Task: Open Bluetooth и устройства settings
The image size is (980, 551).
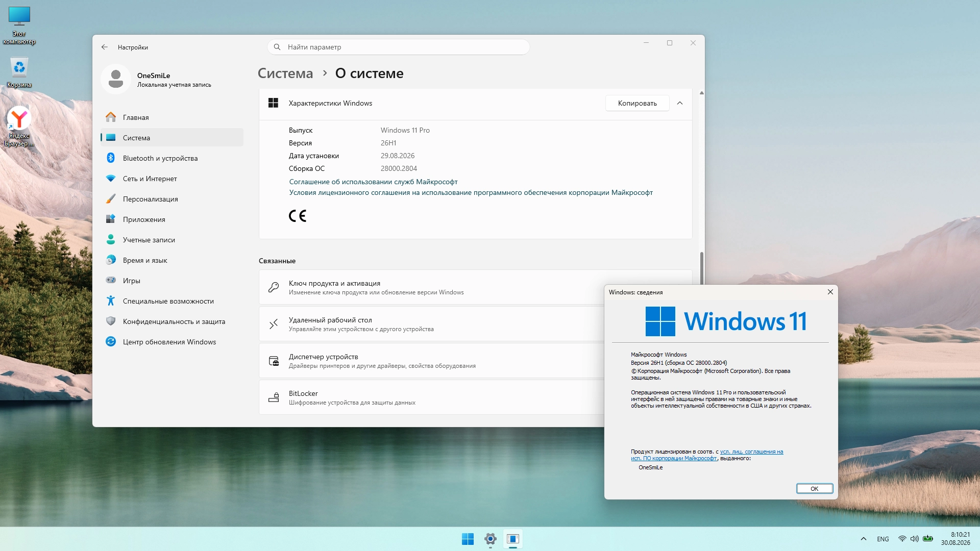Action: click(172, 158)
